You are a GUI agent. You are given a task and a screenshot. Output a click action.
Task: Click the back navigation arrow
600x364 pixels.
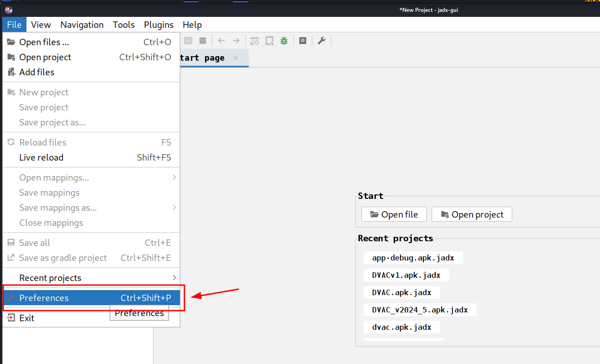(221, 41)
